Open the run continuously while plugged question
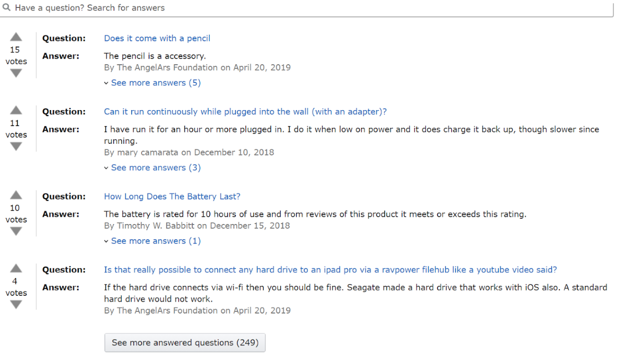 coord(245,112)
